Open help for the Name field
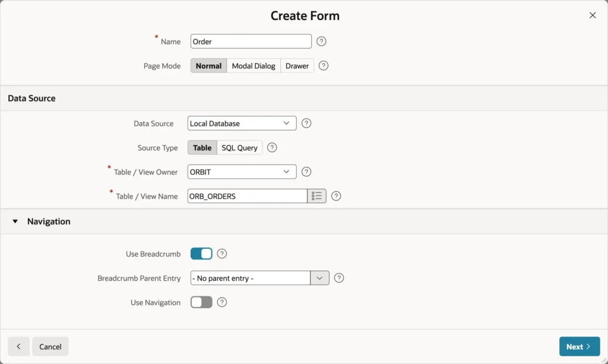This screenshot has height=364, width=608. click(321, 42)
